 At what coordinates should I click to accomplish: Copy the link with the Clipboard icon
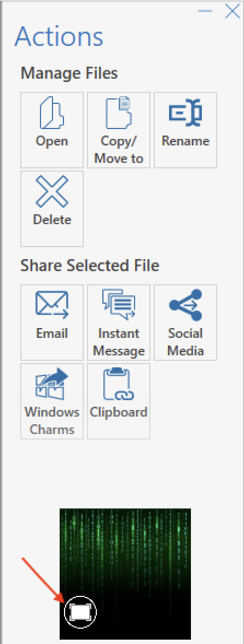click(x=119, y=383)
